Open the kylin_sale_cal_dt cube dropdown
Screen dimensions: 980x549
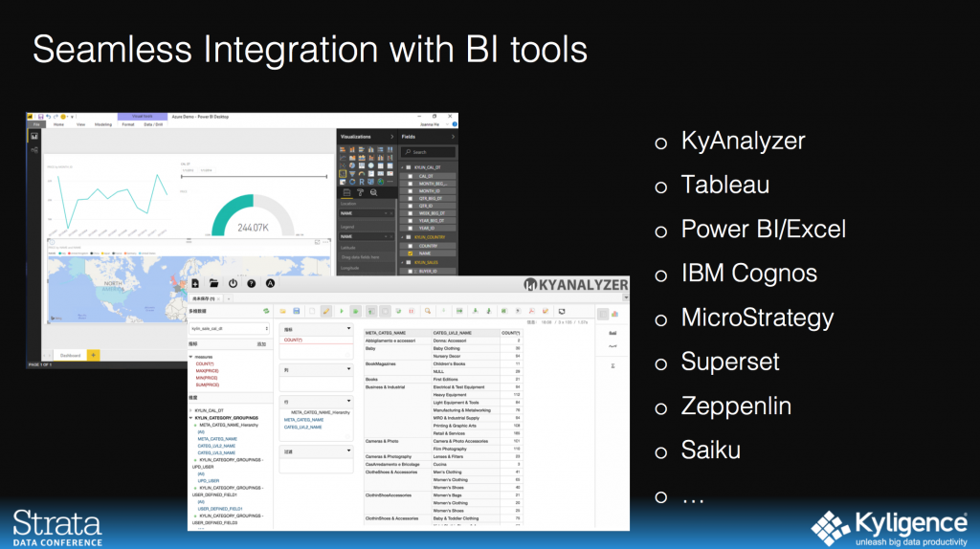click(x=229, y=328)
